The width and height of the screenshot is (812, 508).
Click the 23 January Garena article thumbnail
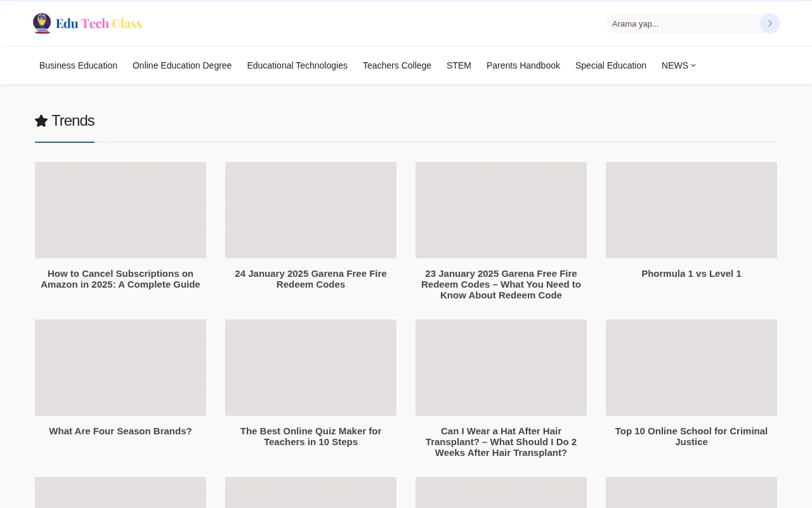coord(501,210)
